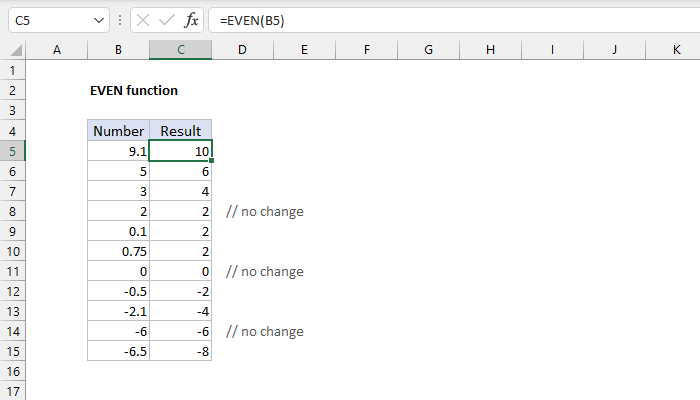Select row 11 header
This screenshot has width=700, height=400.
point(13,271)
